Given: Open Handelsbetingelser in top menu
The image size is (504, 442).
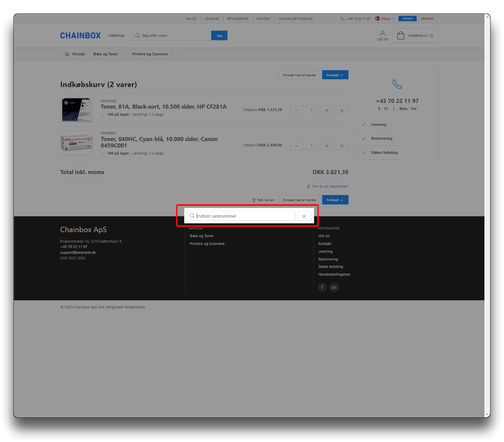Looking at the screenshot, I should [x=296, y=19].
